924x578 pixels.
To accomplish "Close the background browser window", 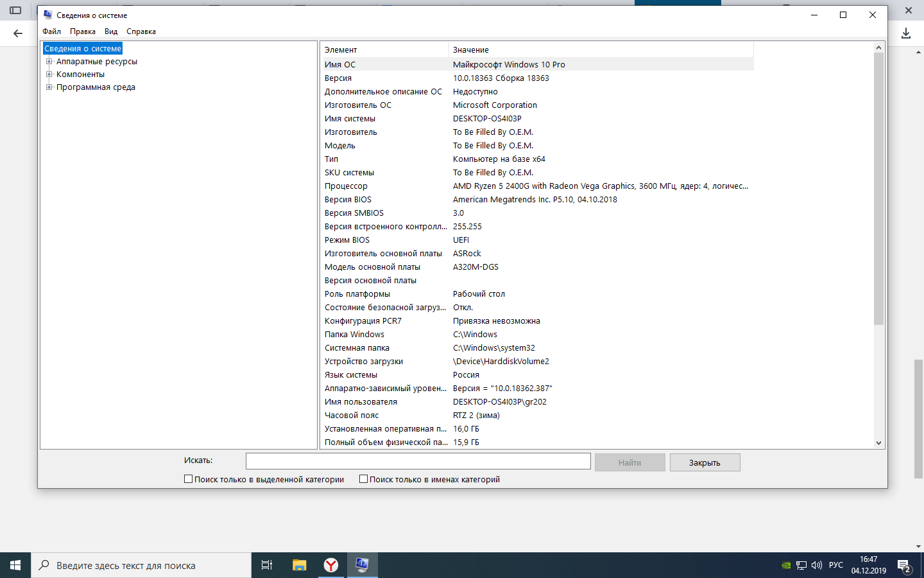I will click(909, 10).
